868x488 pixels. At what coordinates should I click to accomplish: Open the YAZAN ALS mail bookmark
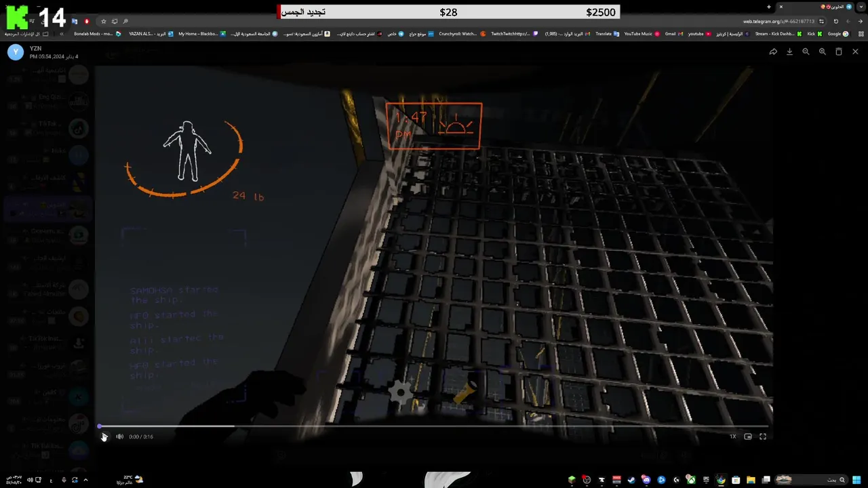151,33
